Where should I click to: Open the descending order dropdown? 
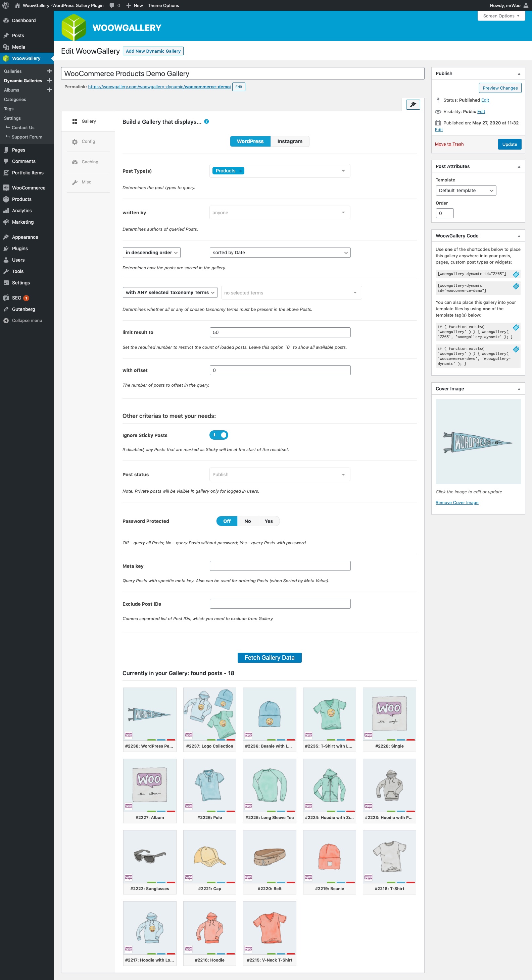[152, 253]
